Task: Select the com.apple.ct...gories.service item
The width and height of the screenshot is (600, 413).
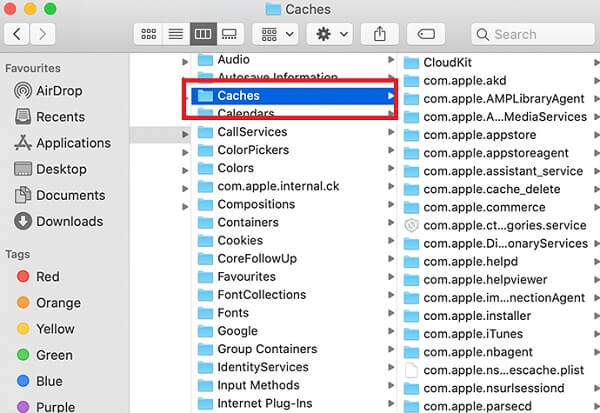Action: point(501,225)
